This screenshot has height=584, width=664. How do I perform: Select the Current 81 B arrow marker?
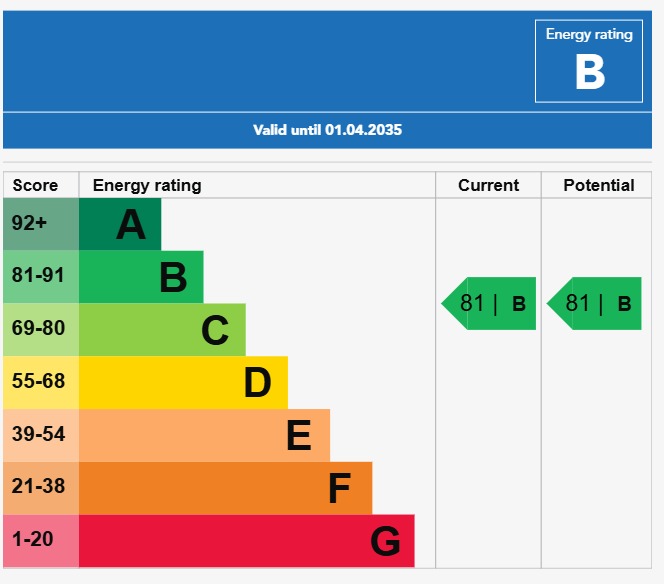(x=490, y=303)
